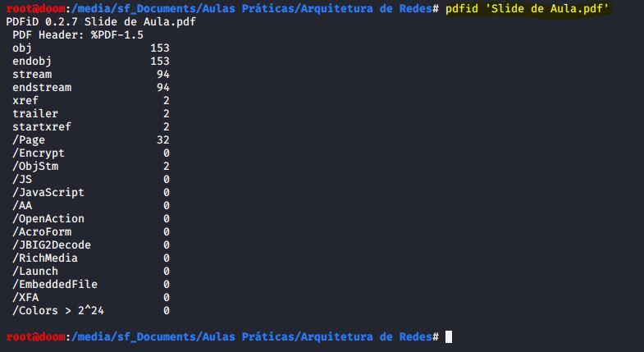The image size is (644, 352).
Task: Click the /EmbeddedFile row label
Action: 55,284
